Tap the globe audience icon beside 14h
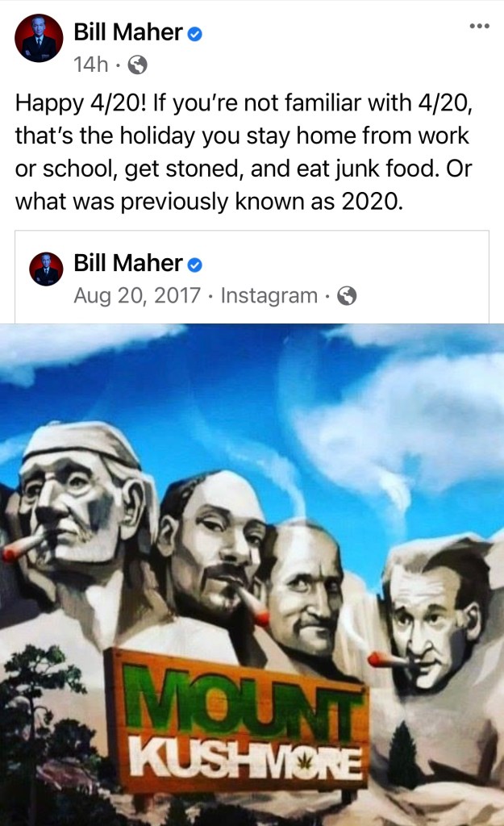 pos(137,65)
